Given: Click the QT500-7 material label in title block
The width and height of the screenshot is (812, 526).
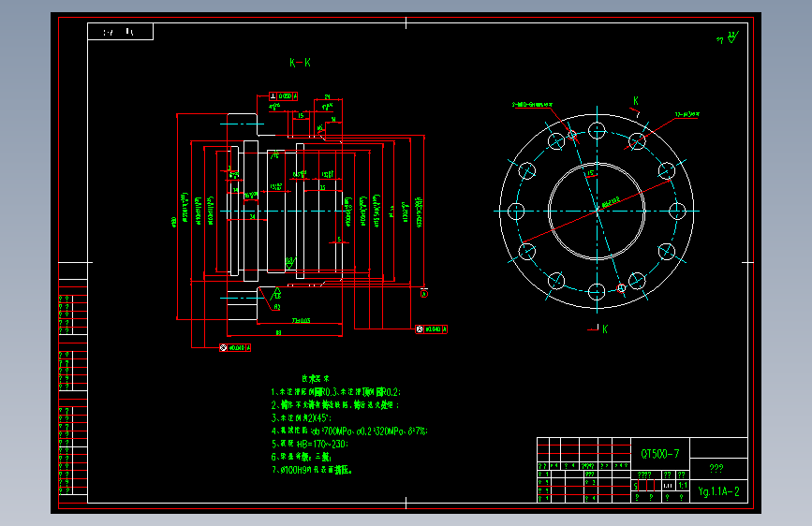Looking at the screenshot, I should [x=659, y=454].
